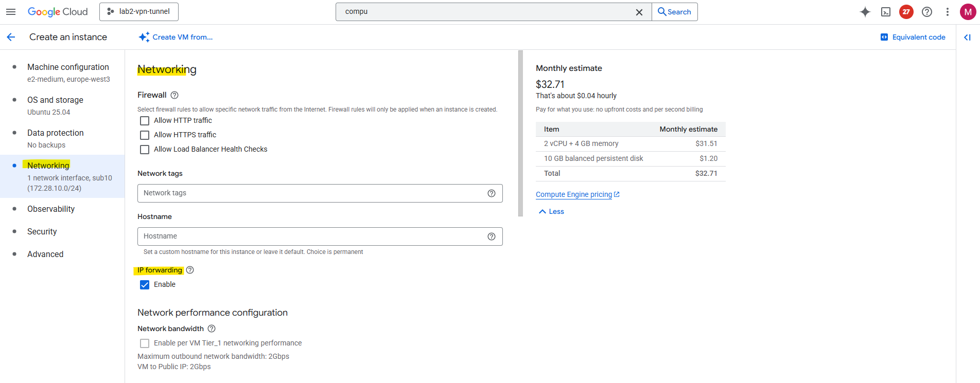The image size is (980, 383).
Task: Activate Cloud Shell terminal icon
Action: [x=886, y=12]
